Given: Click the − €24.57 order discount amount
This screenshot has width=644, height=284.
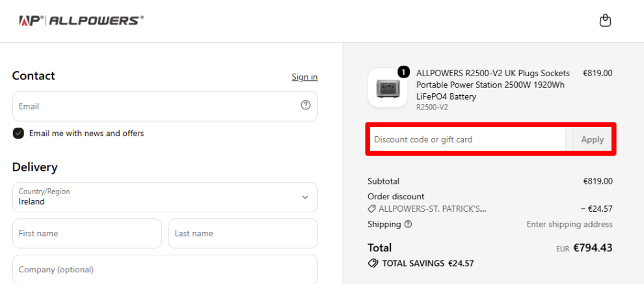Looking at the screenshot, I should [x=597, y=209].
